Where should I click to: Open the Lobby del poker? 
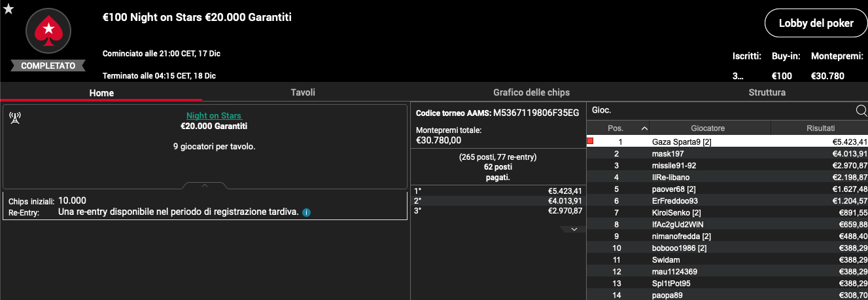[816, 23]
